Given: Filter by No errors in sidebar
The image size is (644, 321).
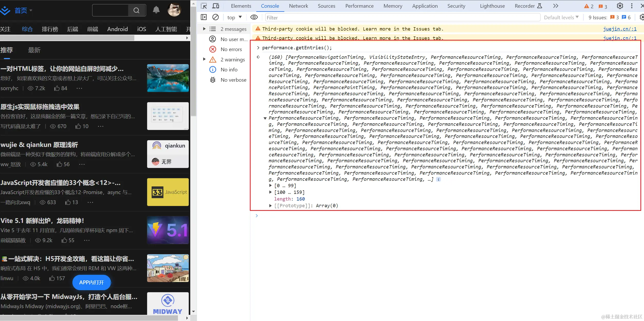Looking at the screenshot, I should coord(231,49).
